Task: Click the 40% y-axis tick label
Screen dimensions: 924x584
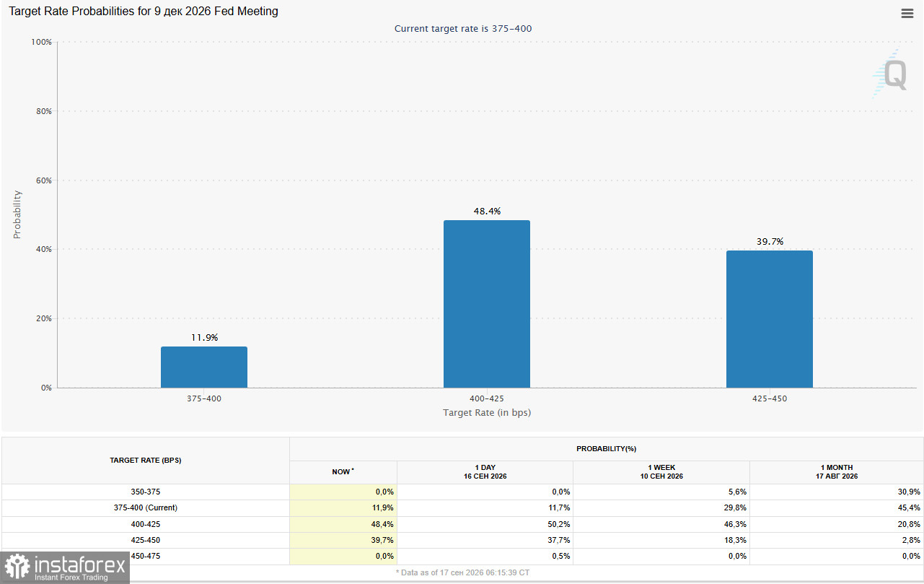Action: tap(43, 249)
